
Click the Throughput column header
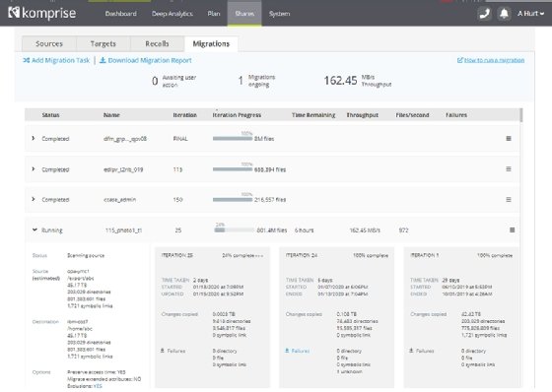click(x=363, y=115)
